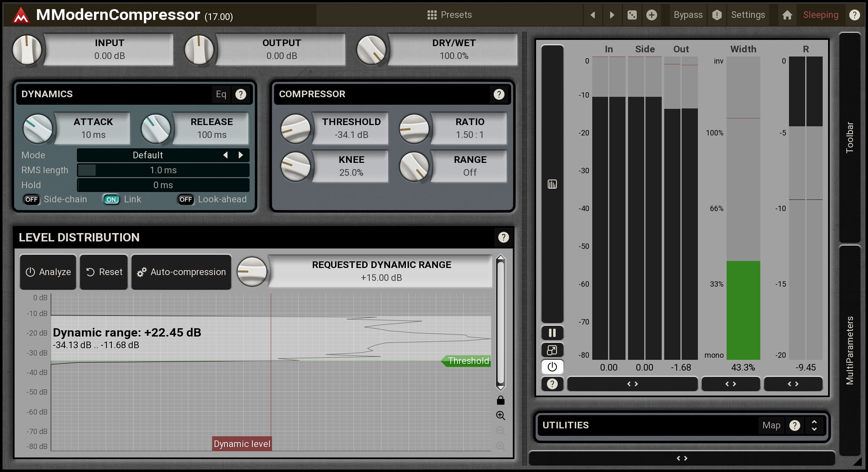
Task: Enable the Look-ahead switch
Action: pyautogui.click(x=185, y=199)
